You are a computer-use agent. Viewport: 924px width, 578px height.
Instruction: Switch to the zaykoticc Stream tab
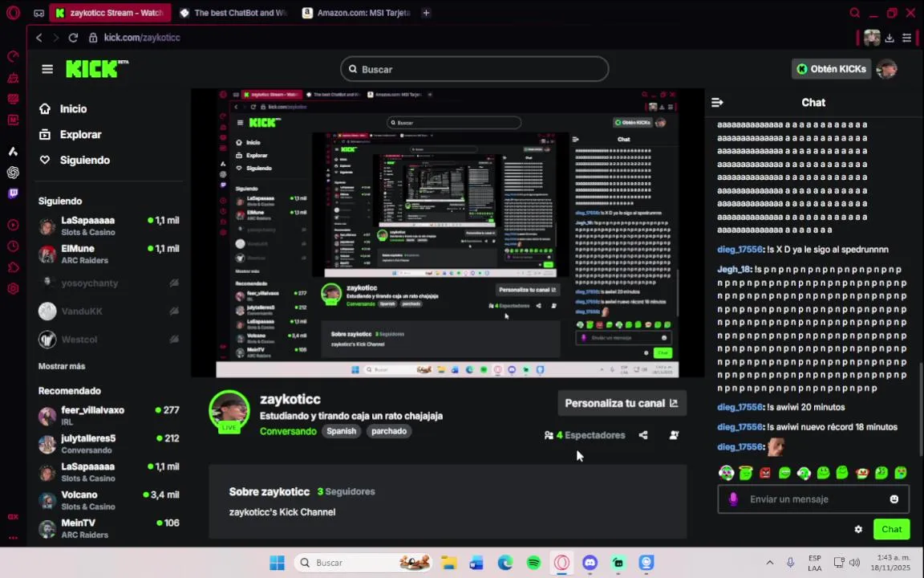[110, 12]
